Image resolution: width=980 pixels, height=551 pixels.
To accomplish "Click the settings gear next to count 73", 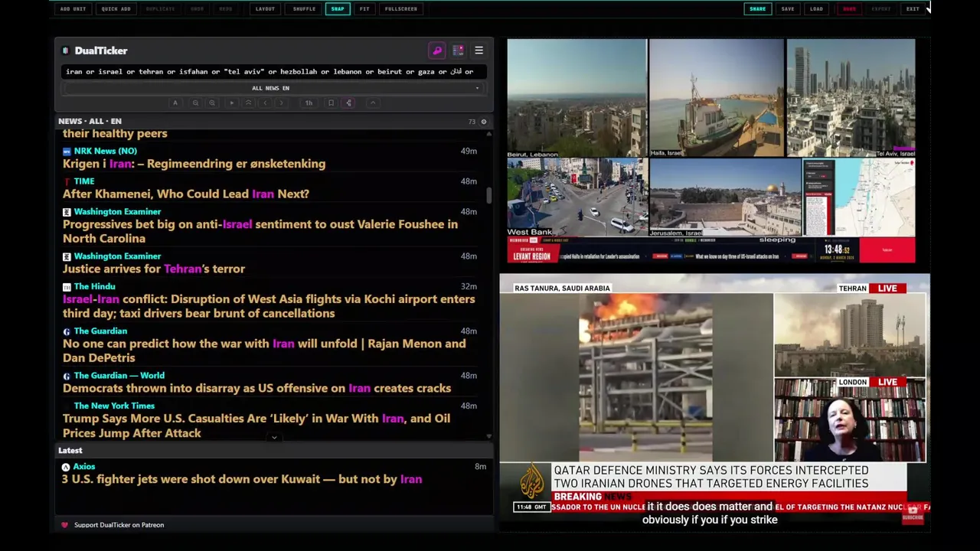I will pos(483,122).
